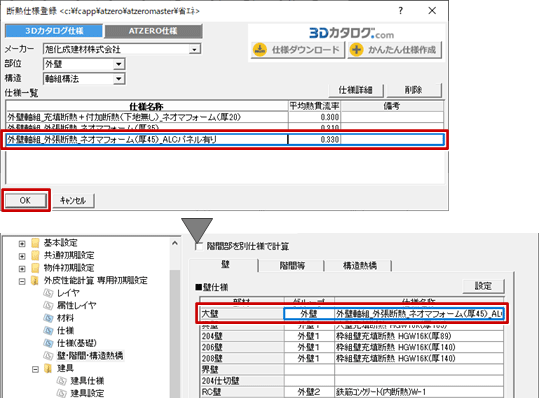Open the メーカー dropdown list
Image resolution: width=539 pixels, height=398 pixels.
pyautogui.click(x=195, y=49)
